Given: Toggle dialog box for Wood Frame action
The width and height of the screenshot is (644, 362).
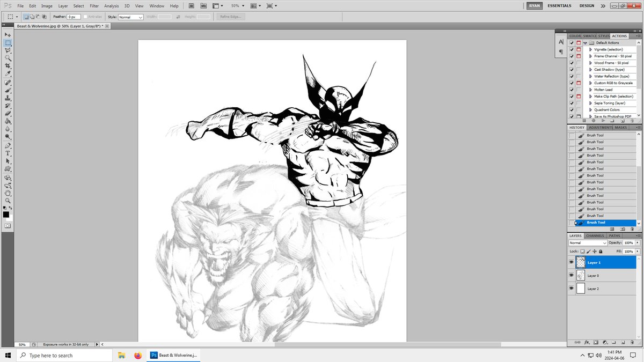Looking at the screenshot, I should [579, 63].
